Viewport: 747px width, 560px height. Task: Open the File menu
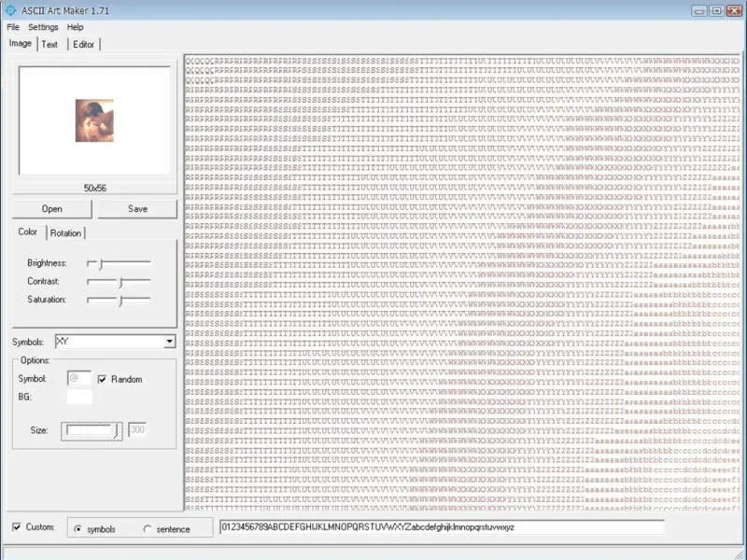[13, 27]
